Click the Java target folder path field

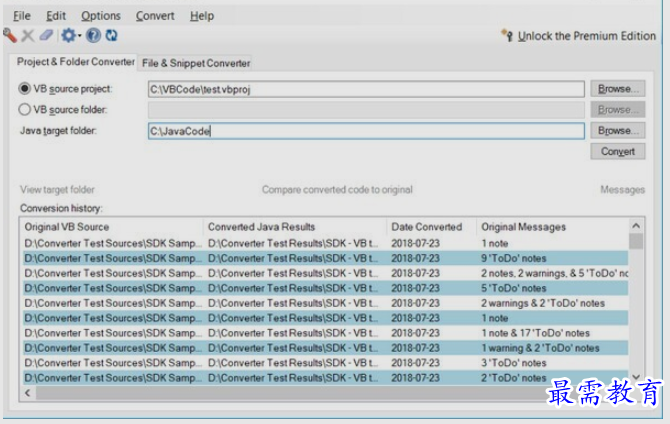coord(366,131)
